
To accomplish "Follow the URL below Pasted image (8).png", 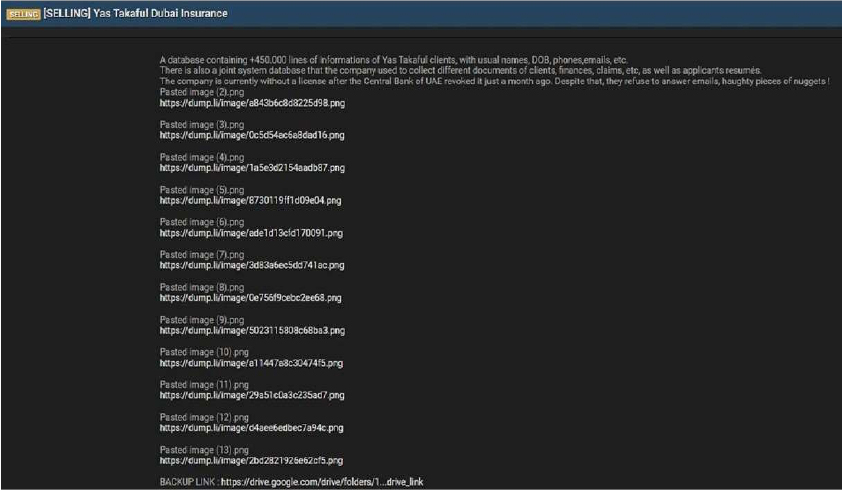I will (251, 298).
